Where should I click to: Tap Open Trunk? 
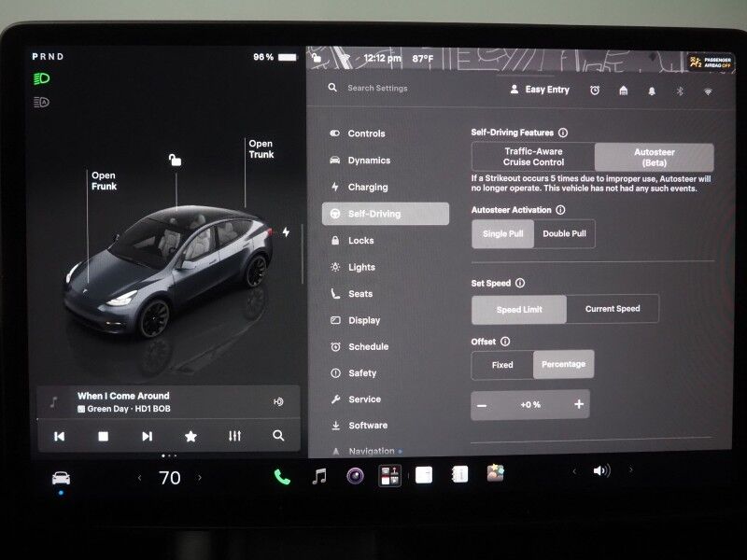[x=261, y=149]
